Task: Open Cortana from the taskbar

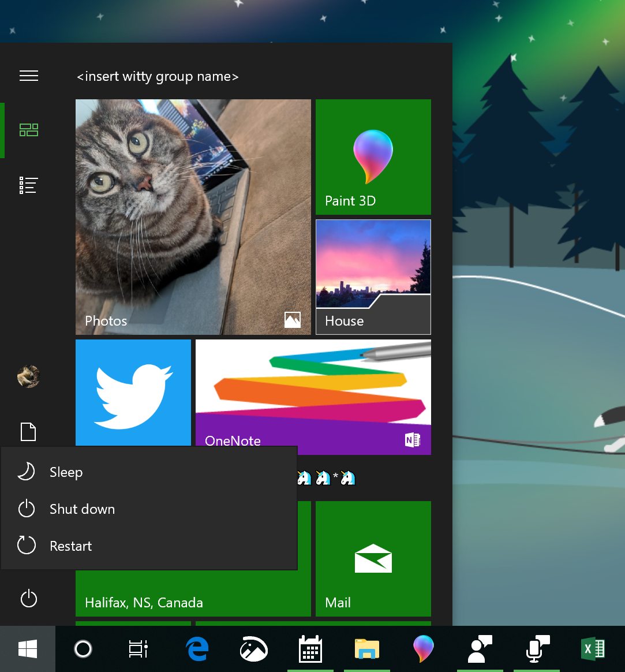Action: pyautogui.click(x=83, y=649)
